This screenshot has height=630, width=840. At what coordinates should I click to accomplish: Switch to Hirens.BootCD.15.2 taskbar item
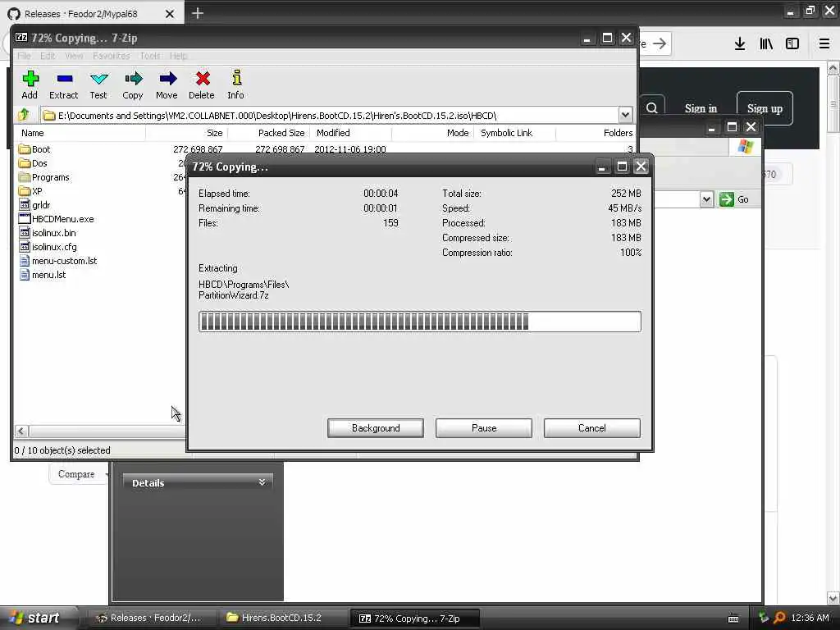(282, 618)
